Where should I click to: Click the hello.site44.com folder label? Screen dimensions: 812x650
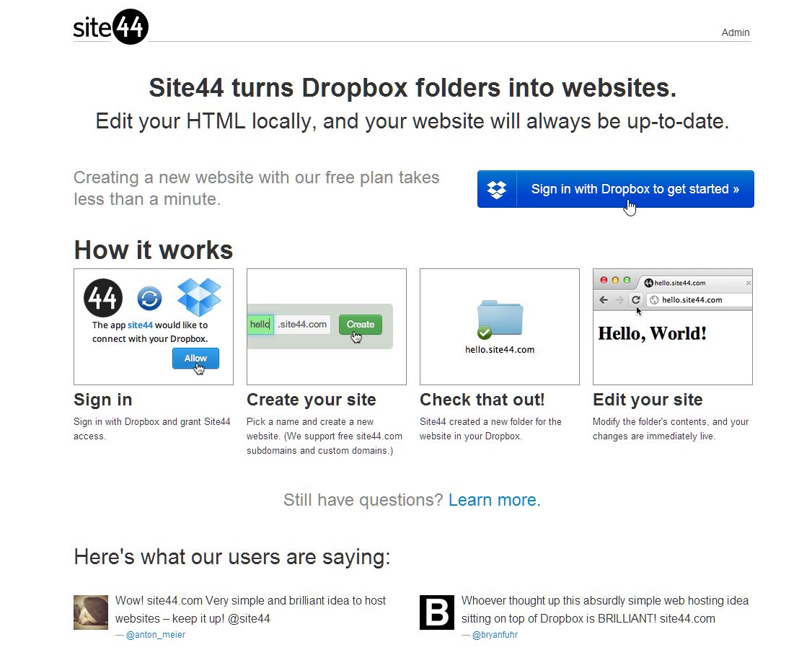point(500,350)
